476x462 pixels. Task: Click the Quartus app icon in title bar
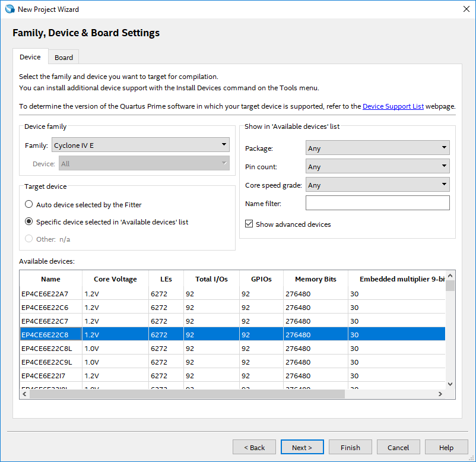click(10, 9)
